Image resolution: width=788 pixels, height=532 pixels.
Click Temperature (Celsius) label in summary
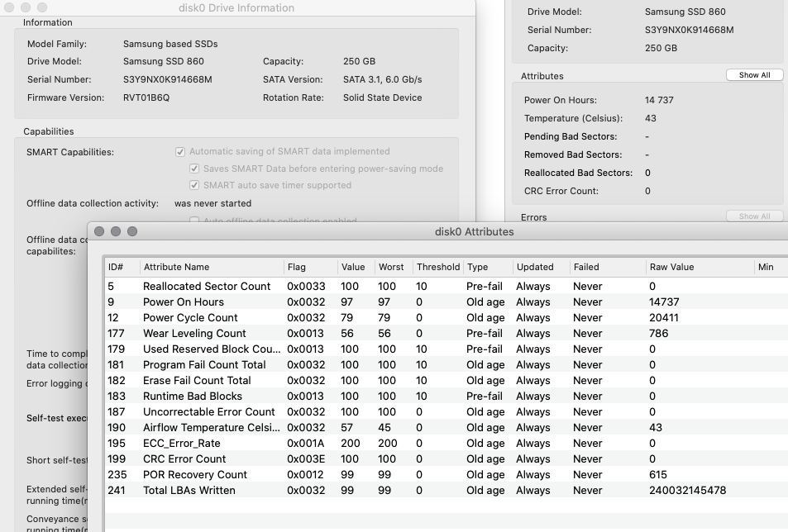pyautogui.click(x=573, y=118)
